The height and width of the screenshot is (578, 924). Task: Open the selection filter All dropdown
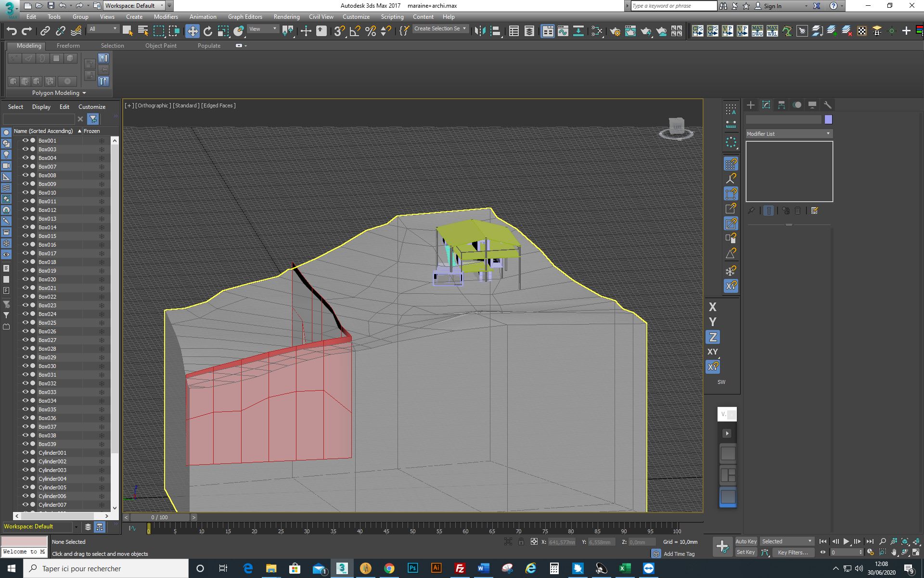pyautogui.click(x=103, y=29)
